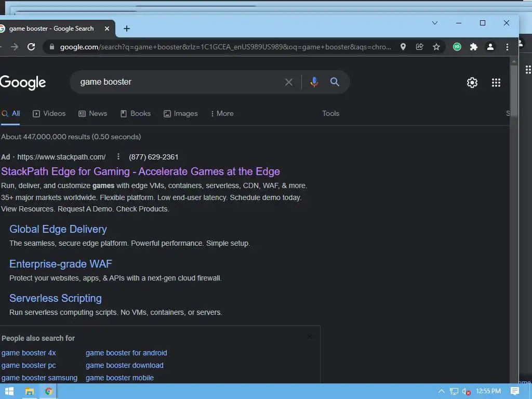532x399 pixels.
Task: Select the All results tab
Action: click(x=11, y=114)
